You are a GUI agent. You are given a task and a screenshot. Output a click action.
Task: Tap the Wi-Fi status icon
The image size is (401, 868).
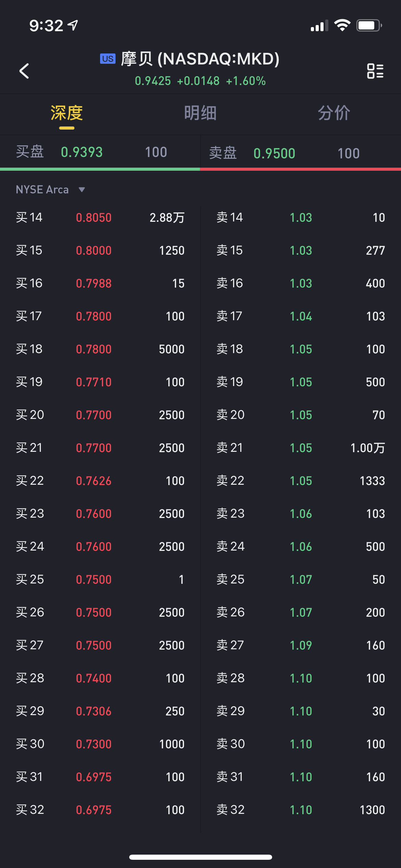pyautogui.click(x=342, y=25)
